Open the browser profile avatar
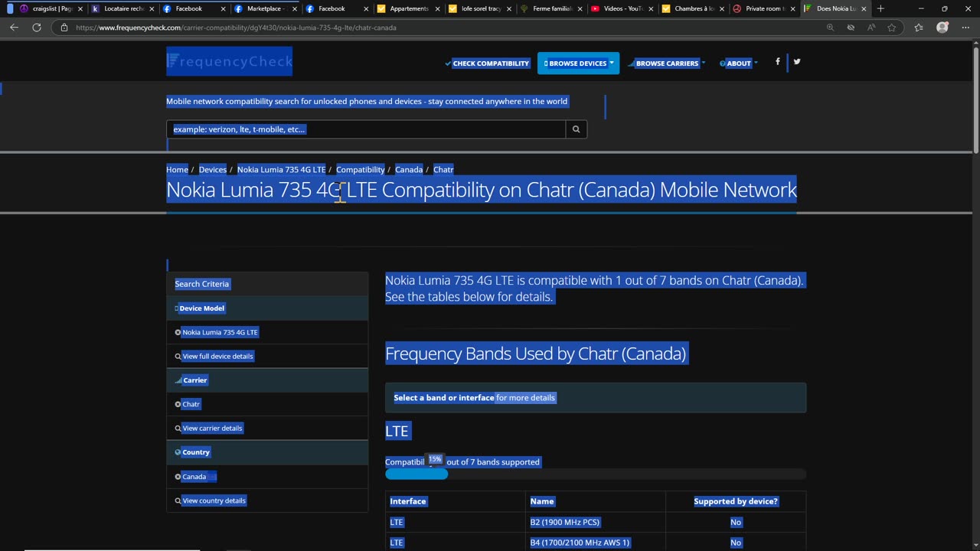980x551 pixels. coord(942,28)
